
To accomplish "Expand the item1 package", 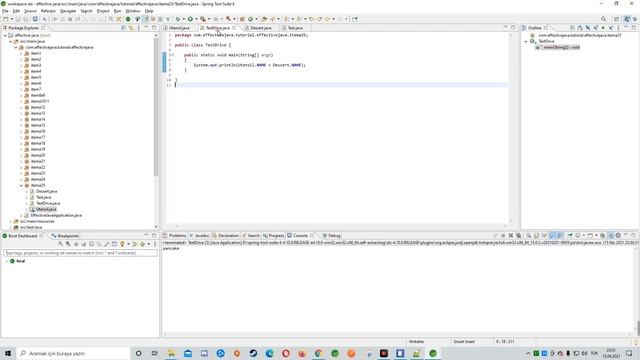I will (x=21, y=53).
